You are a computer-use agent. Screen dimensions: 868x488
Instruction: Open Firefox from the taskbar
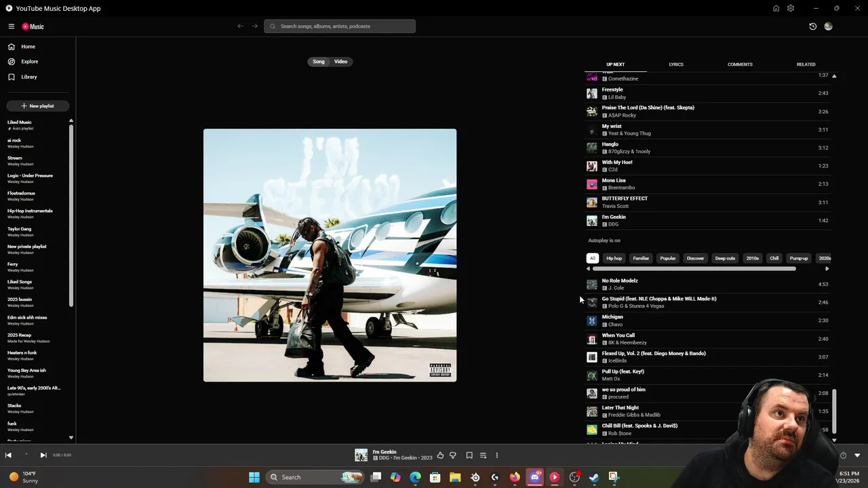(x=515, y=477)
